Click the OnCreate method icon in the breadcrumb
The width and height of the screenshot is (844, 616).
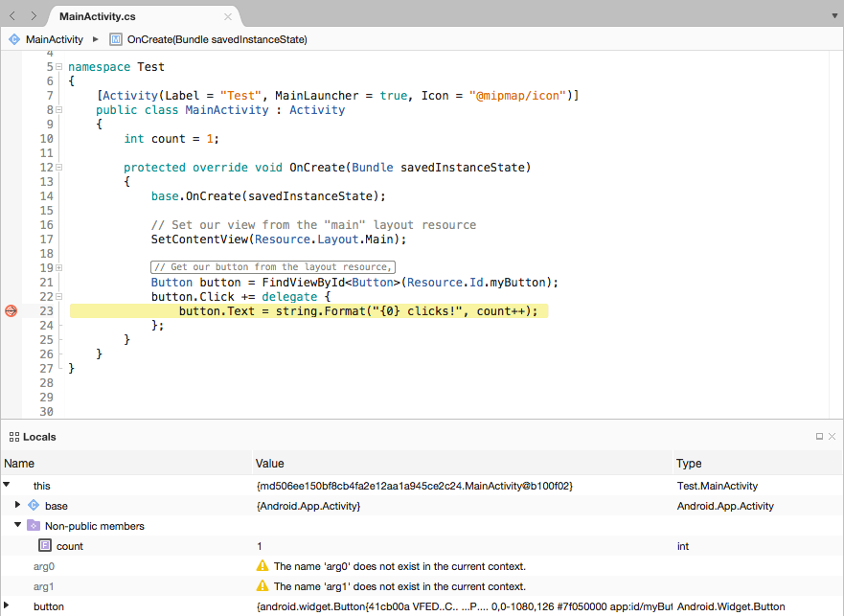click(117, 39)
